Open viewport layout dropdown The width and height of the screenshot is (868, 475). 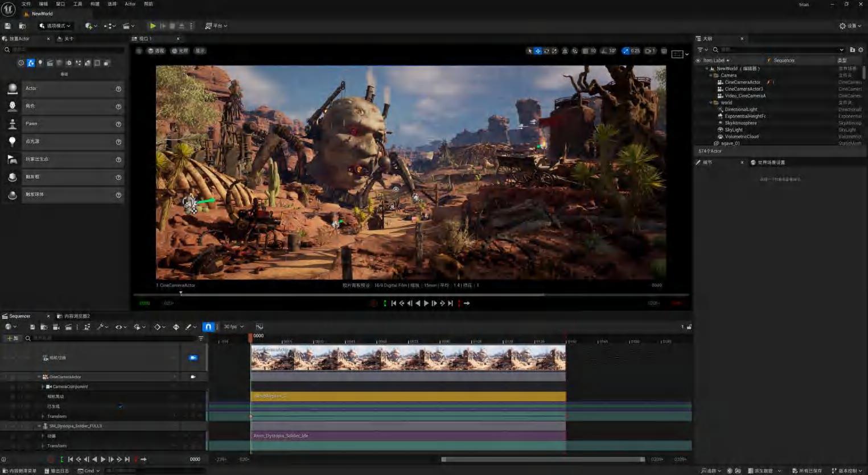pyautogui.click(x=680, y=54)
